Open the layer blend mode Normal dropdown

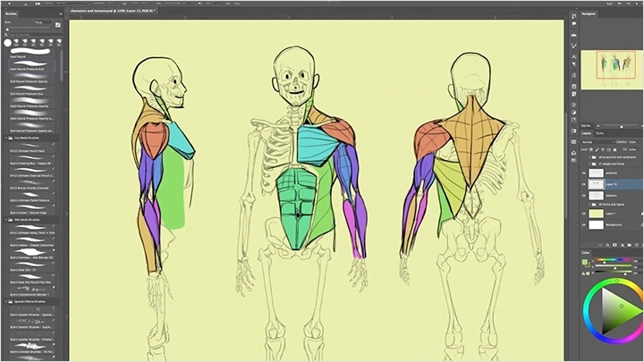(x=597, y=142)
